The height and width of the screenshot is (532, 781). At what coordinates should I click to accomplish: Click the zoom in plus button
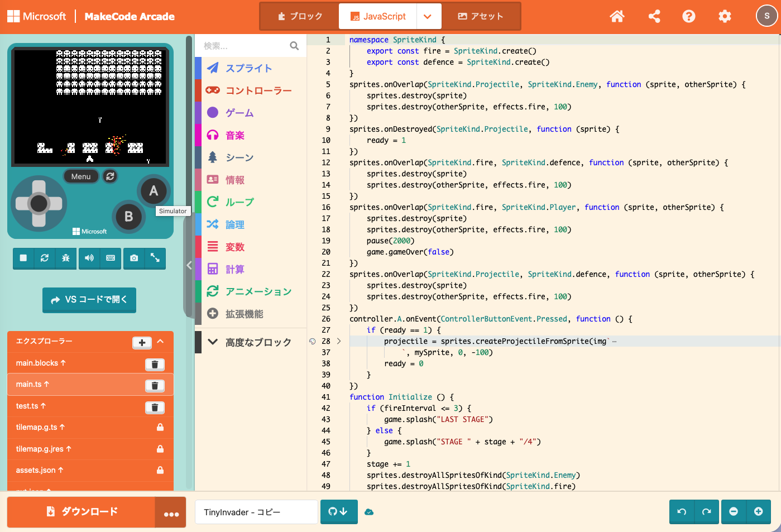[758, 511]
